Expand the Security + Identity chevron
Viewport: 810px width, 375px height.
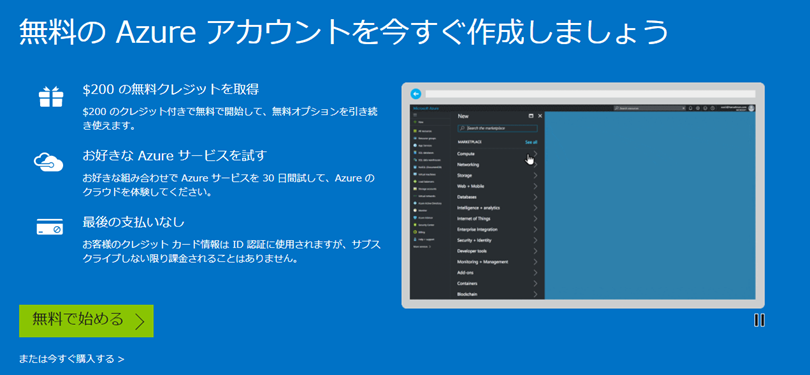(x=535, y=240)
